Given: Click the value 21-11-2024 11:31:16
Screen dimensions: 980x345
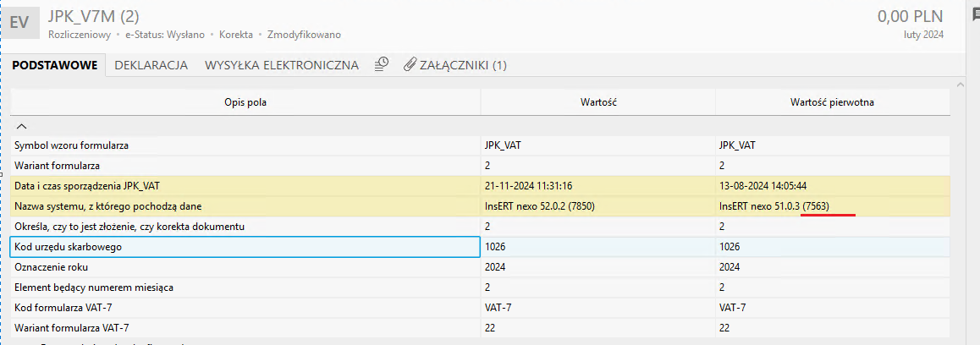Looking at the screenshot, I should tap(529, 186).
